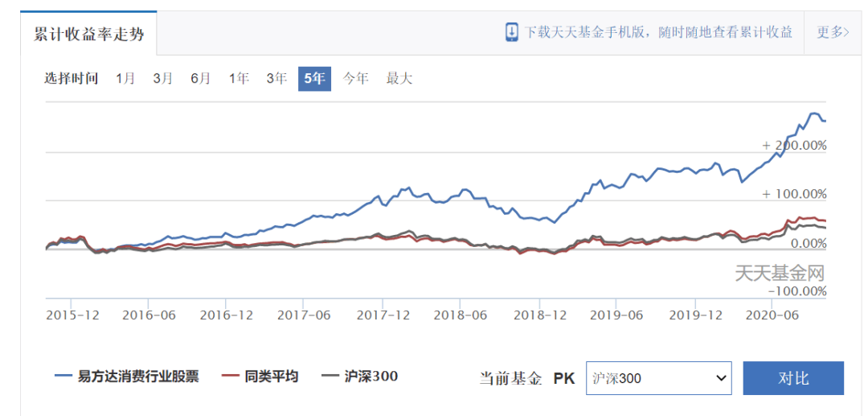Click the 当前基金 PK label

[527, 378]
